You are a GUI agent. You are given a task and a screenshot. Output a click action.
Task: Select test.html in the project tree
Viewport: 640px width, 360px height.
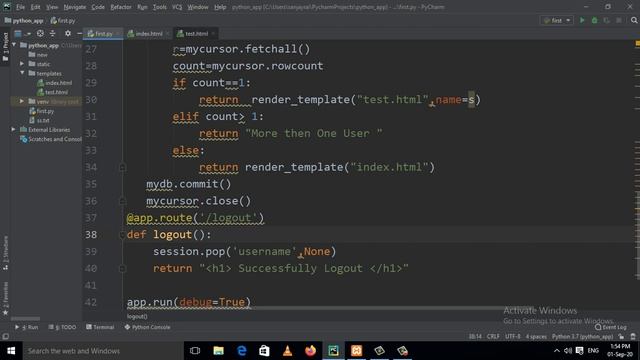point(53,92)
